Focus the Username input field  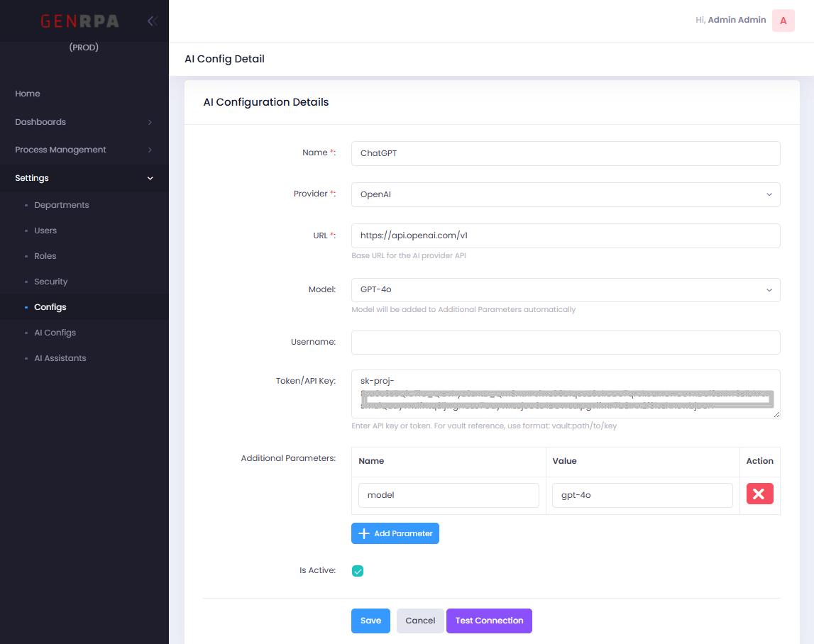tap(565, 343)
